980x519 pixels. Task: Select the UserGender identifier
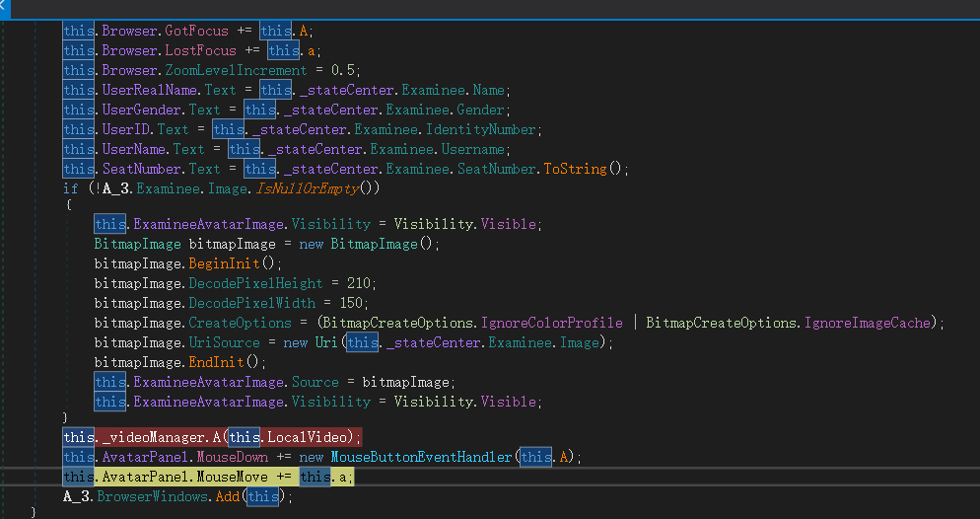click(x=141, y=111)
